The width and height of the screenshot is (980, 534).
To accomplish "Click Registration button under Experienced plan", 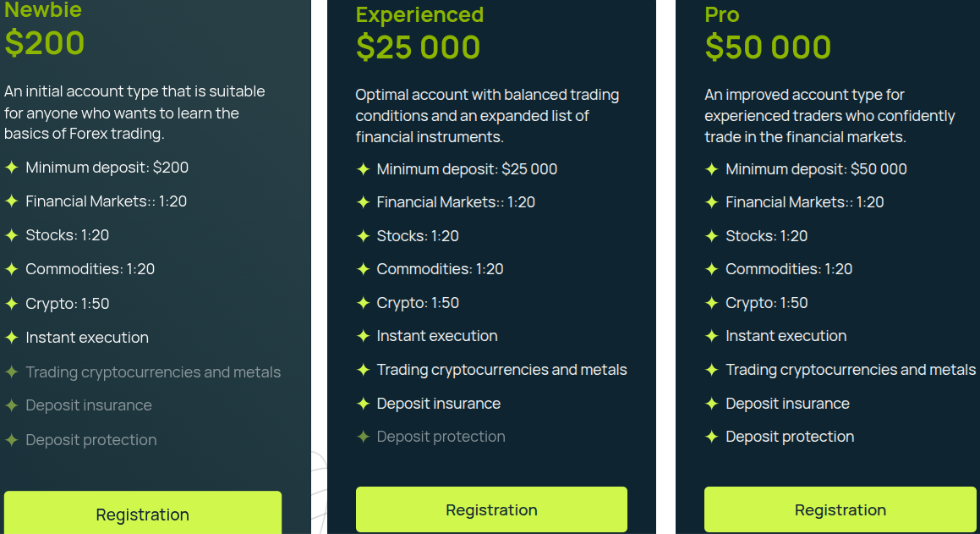I will (x=491, y=509).
